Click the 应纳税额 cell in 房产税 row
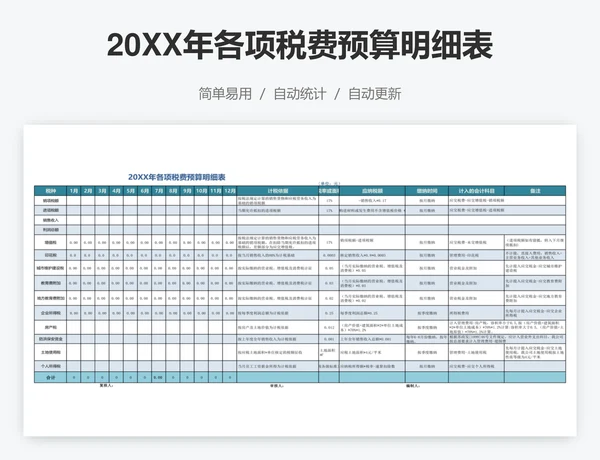Image resolution: width=600 pixels, height=460 pixels. click(x=372, y=328)
